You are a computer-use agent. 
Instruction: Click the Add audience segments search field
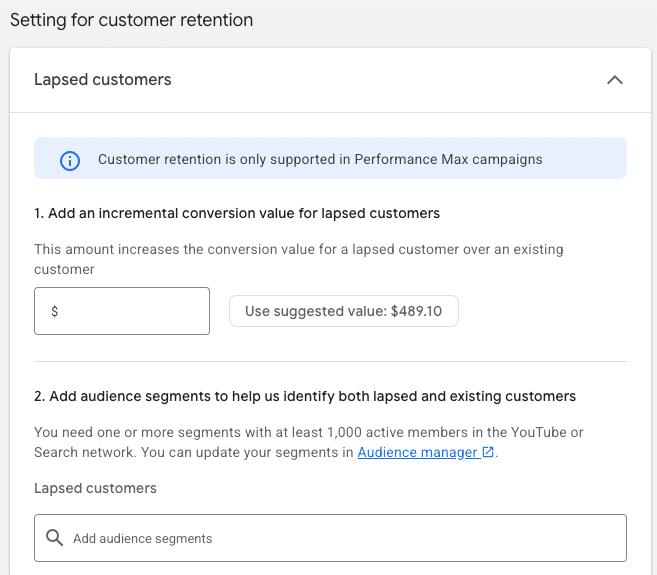330,538
